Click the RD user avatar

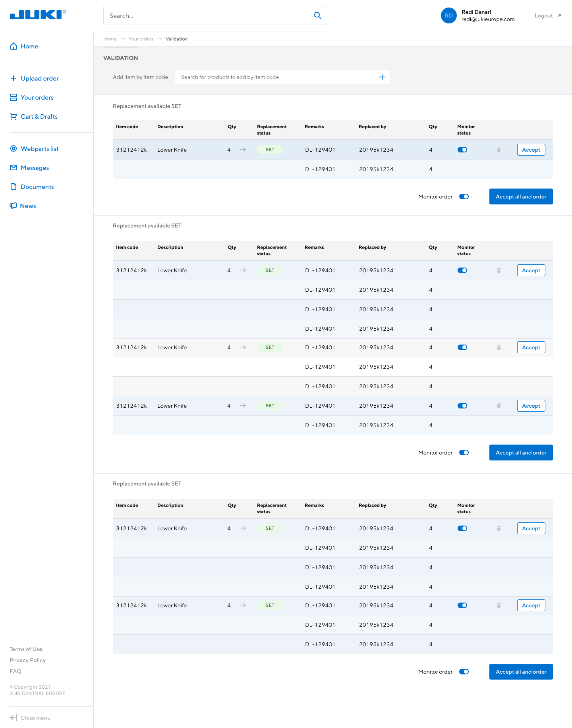449,15
